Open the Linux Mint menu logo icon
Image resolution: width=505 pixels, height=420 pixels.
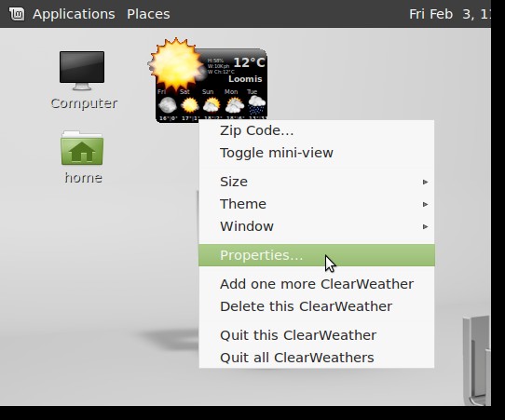point(17,14)
